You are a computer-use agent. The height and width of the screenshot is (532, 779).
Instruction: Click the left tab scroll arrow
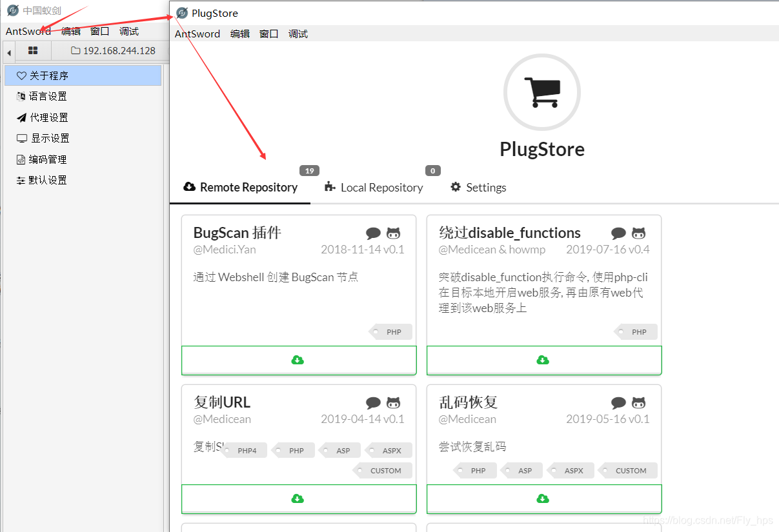click(x=9, y=52)
